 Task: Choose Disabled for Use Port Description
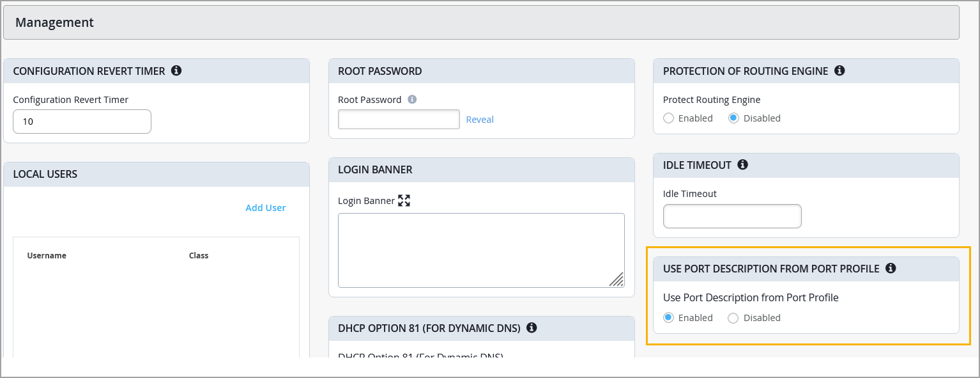tap(733, 318)
